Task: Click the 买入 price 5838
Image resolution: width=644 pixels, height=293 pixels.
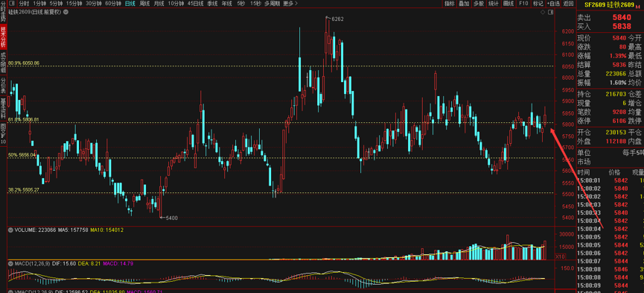Action: [622, 26]
